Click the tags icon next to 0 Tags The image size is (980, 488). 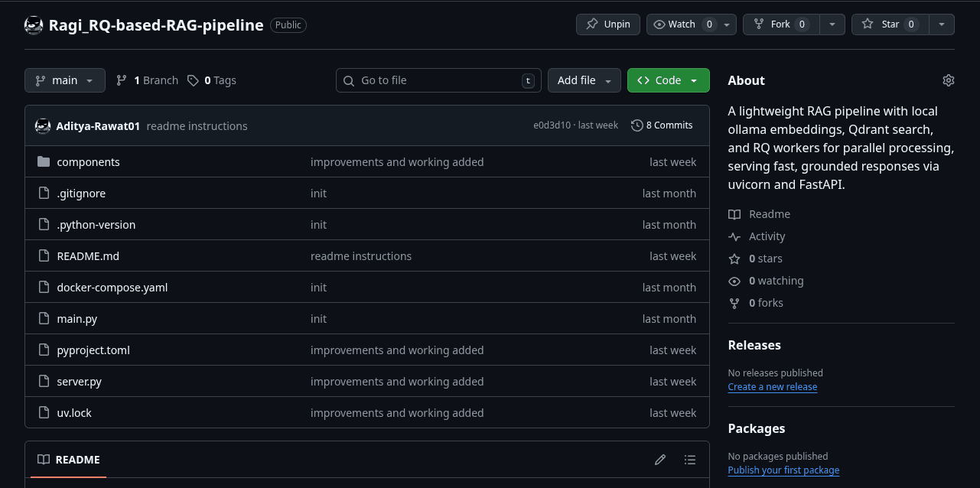194,80
